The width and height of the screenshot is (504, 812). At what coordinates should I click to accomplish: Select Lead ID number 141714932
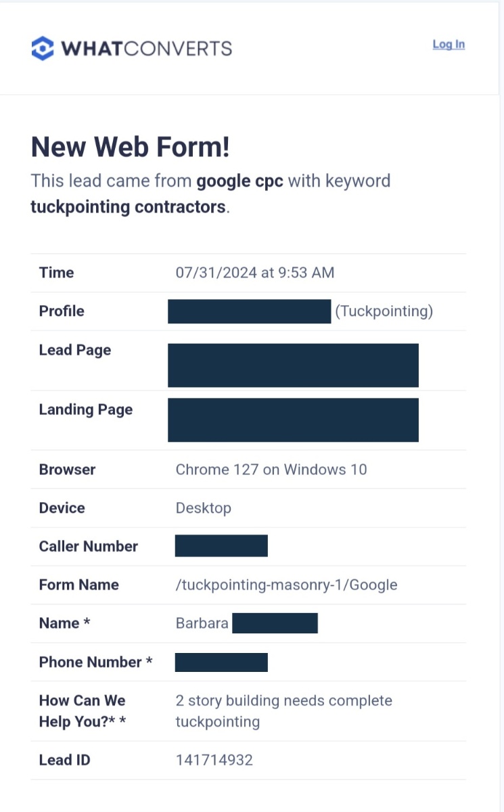coord(214,760)
